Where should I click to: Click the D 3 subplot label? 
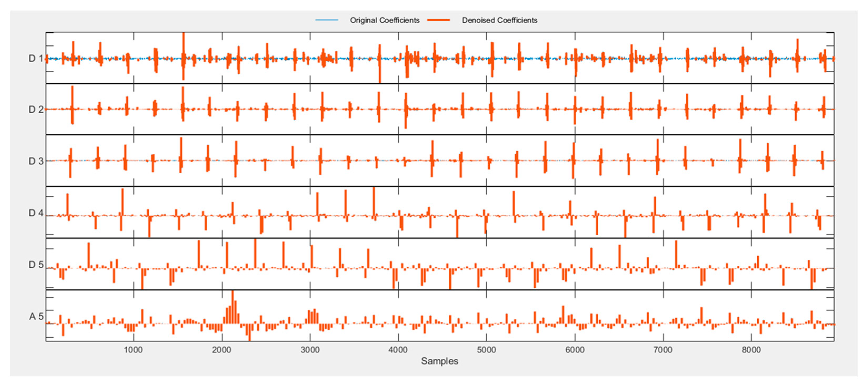(36, 161)
